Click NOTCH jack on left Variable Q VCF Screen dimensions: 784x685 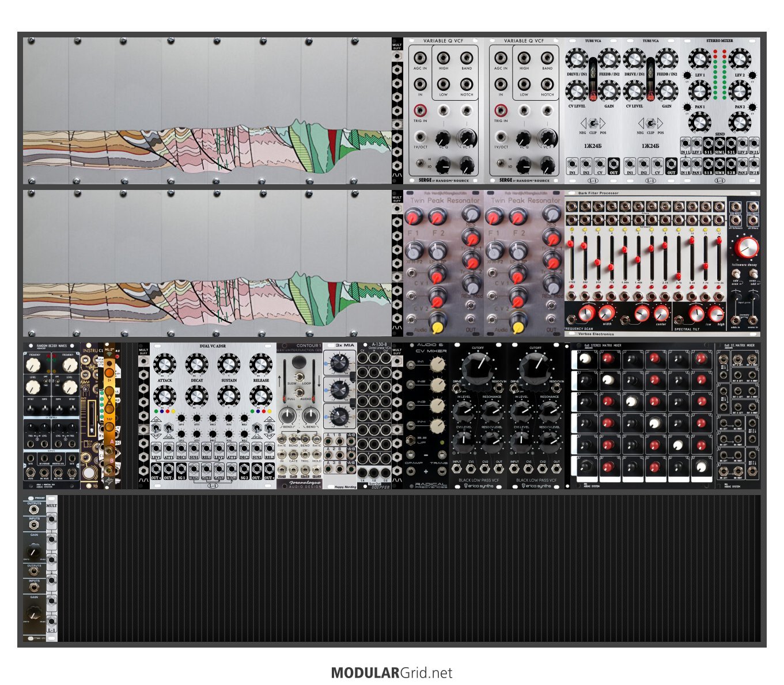coord(467,84)
